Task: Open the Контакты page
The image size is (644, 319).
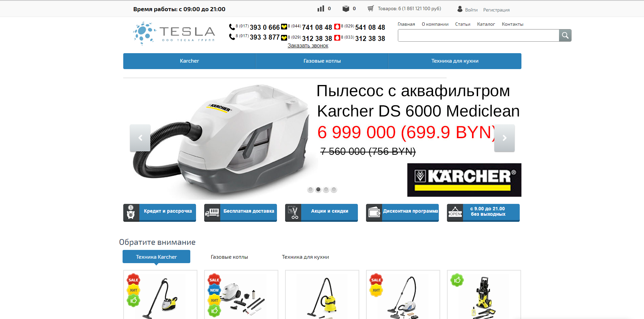Action: coord(513,24)
